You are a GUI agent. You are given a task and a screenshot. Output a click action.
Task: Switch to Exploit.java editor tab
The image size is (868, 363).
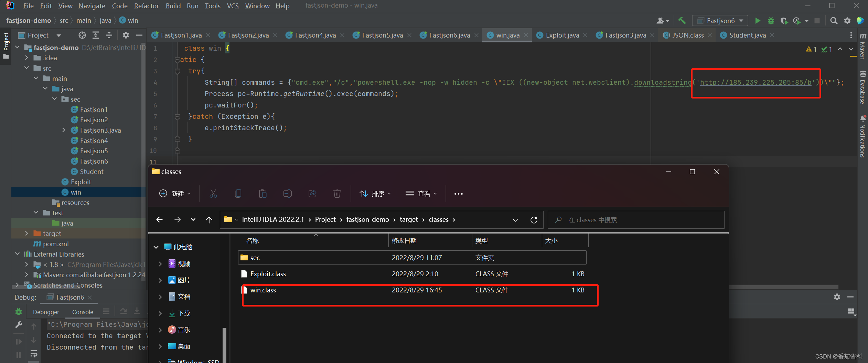pyautogui.click(x=562, y=35)
